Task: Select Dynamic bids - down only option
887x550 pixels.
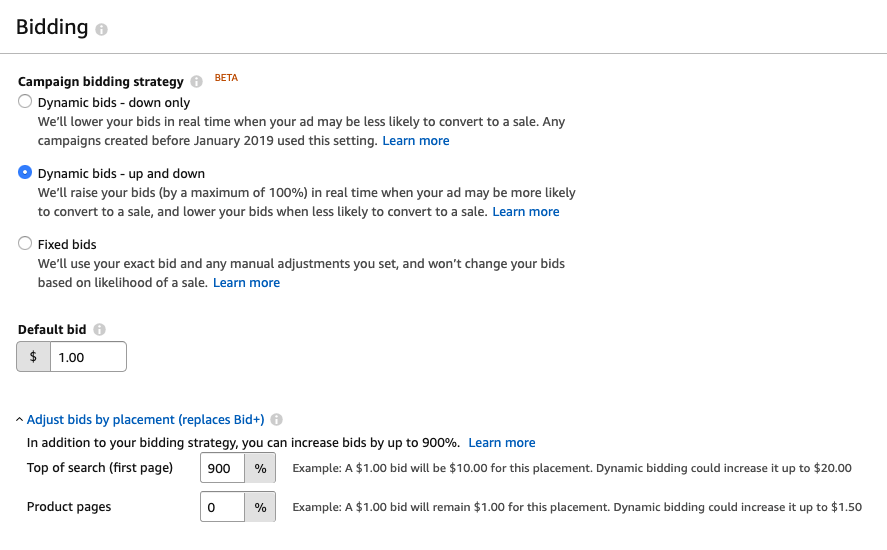Action: [26, 102]
